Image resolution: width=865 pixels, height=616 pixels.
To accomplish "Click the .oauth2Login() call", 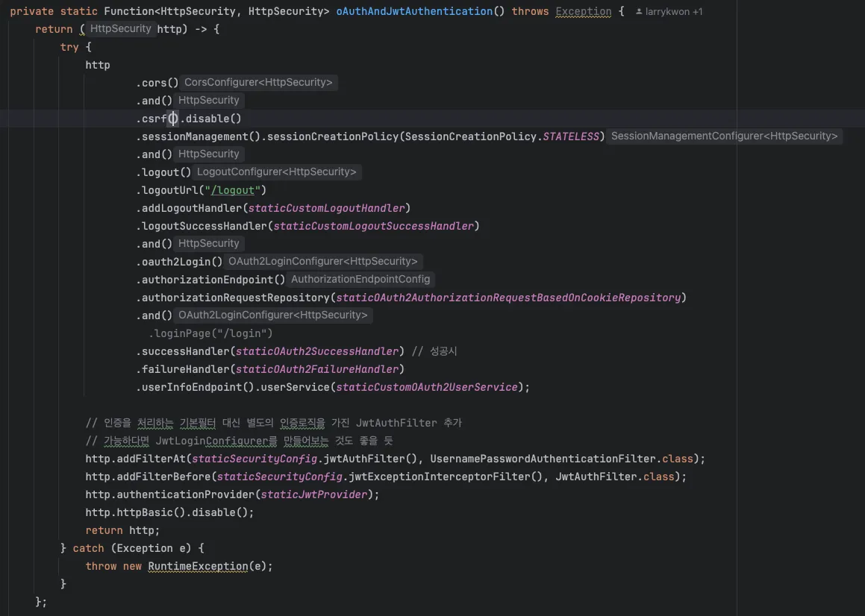I will [x=179, y=262].
